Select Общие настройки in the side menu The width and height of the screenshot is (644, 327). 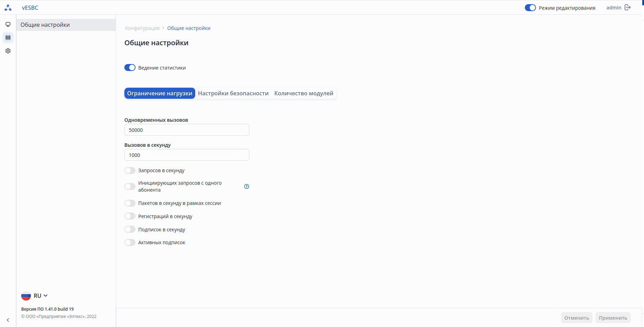pyautogui.click(x=66, y=25)
